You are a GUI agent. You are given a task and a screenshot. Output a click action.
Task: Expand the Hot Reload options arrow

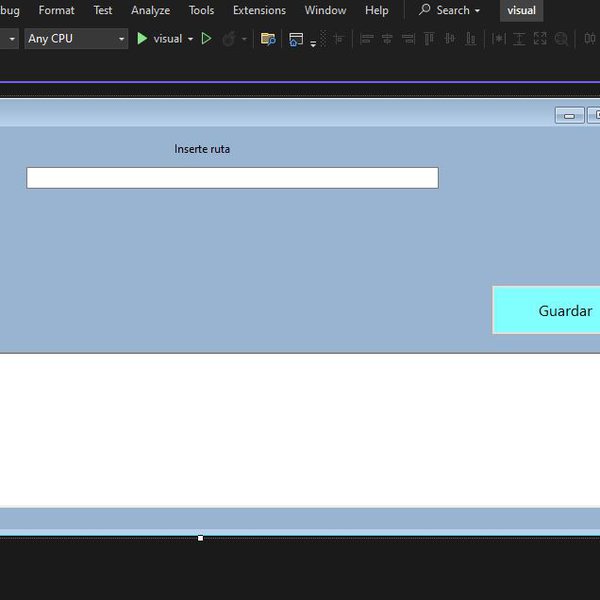244,39
